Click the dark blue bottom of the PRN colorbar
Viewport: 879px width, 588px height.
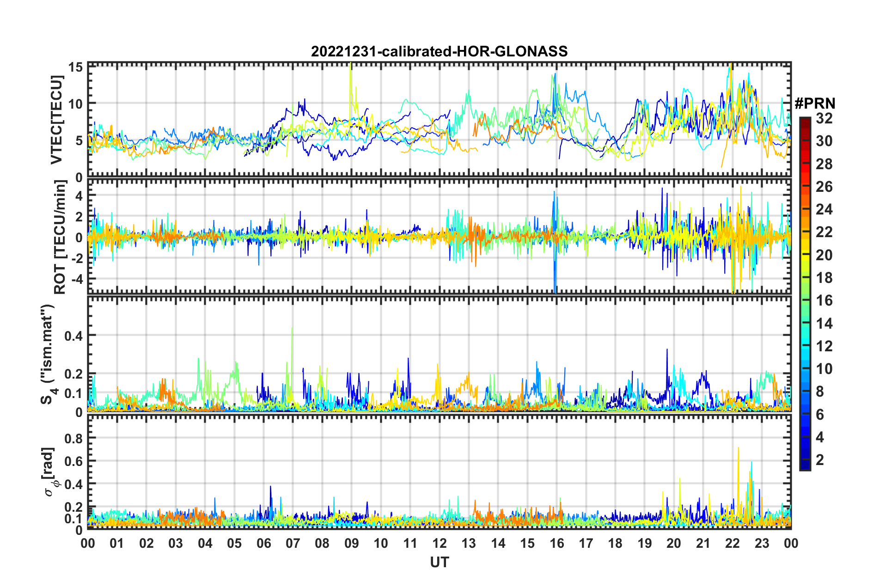pyautogui.click(x=805, y=466)
